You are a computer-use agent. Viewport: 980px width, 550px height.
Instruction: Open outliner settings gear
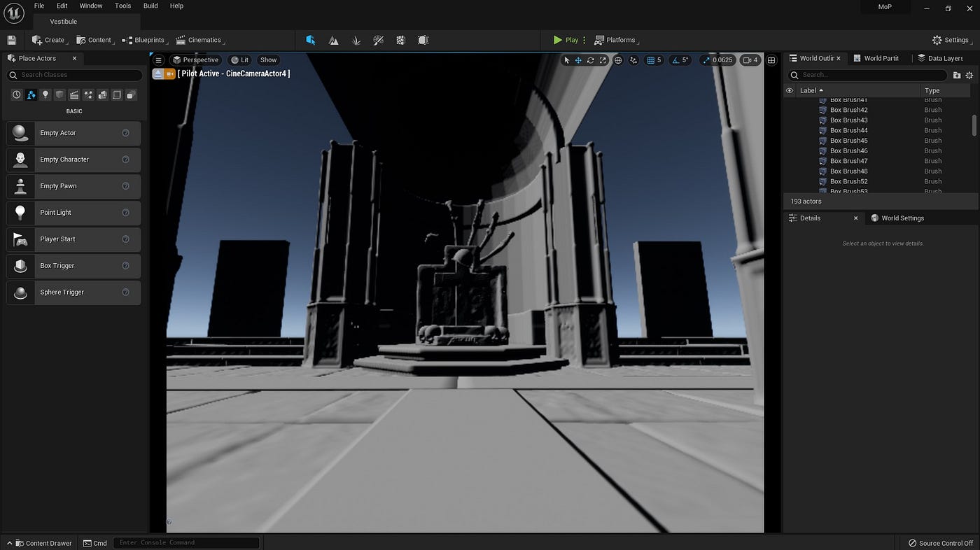point(969,75)
